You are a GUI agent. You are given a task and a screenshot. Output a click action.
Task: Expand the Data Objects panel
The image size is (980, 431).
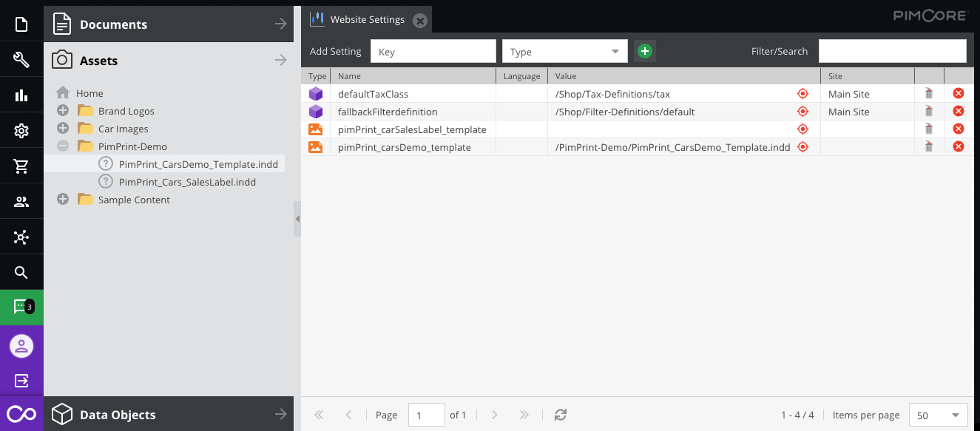pos(169,415)
